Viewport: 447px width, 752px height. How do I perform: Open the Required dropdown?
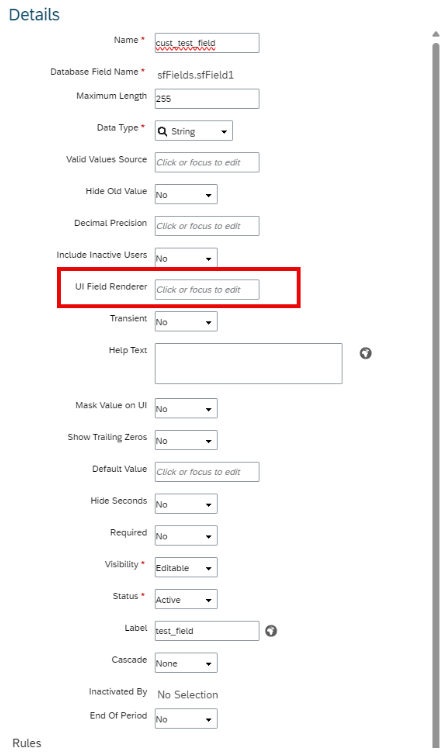pos(186,536)
